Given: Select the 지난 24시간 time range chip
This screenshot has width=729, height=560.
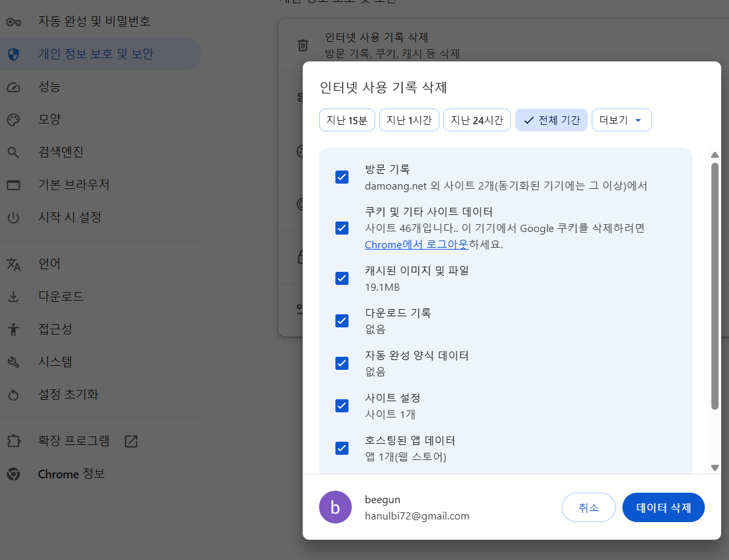Looking at the screenshot, I should pos(477,120).
